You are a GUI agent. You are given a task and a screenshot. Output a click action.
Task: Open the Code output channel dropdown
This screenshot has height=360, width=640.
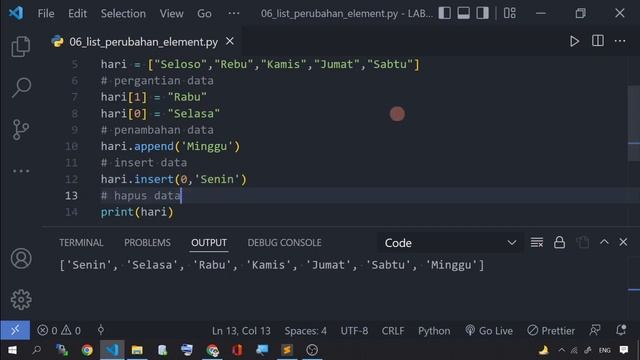tap(450, 243)
